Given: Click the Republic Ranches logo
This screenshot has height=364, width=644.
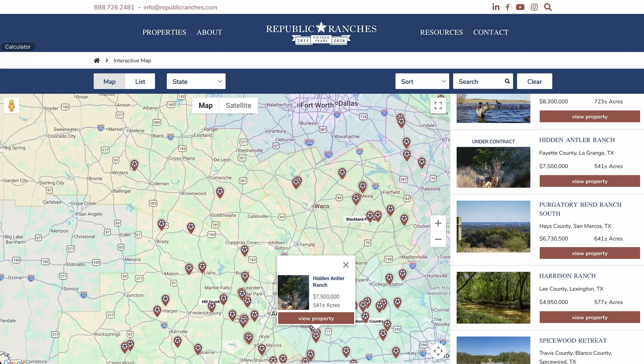Looking at the screenshot, I should pos(321,33).
